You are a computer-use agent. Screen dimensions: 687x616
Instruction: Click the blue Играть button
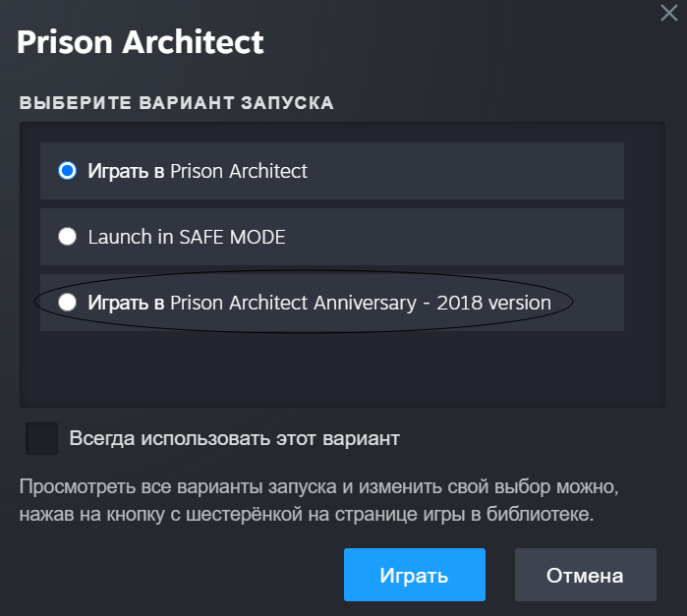415,575
